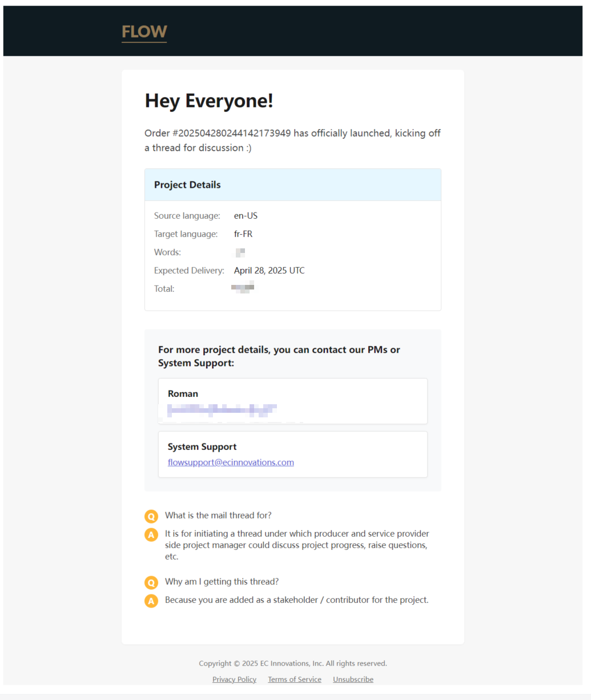Open the flowsupport@ecinnovations.com email link
Viewport: 591px width, 700px height.
231,462
